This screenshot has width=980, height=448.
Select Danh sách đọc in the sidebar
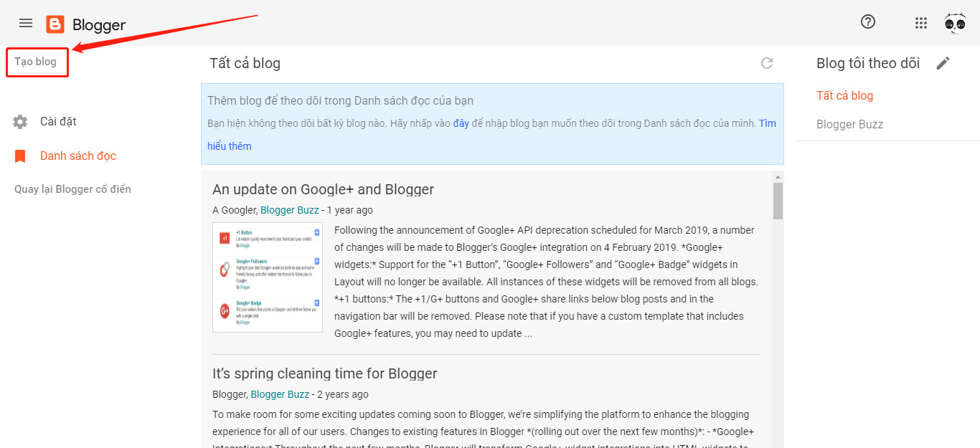point(78,156)
